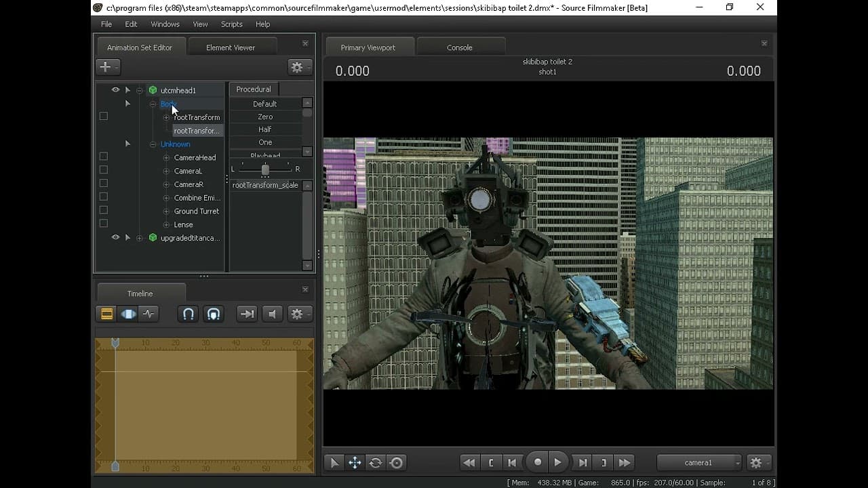Image resolution: width=868 pixels, height=488 pixels.
Task: Switch to the Motion Editor mode
Action: [x=128, y=314]
